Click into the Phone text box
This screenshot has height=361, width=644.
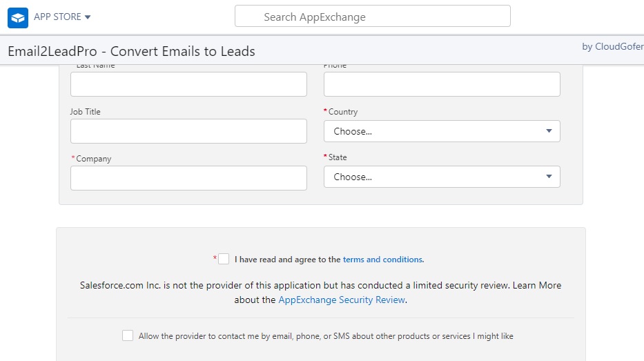click(442, 84)
